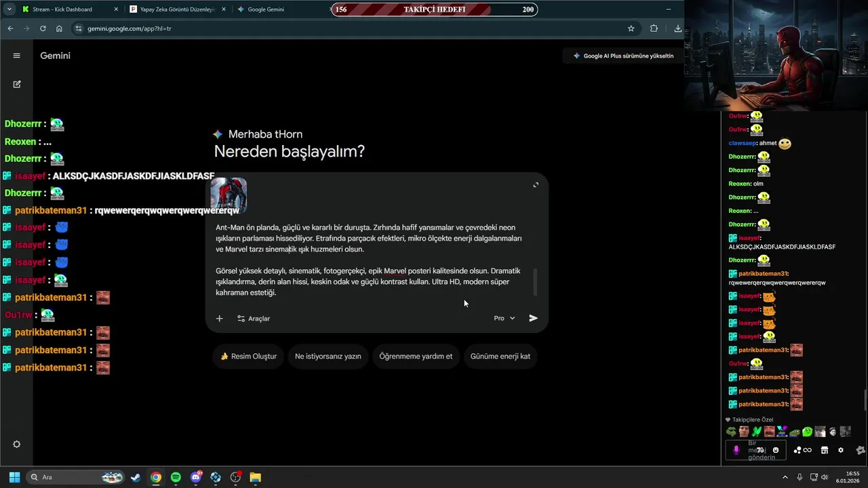Open the Windows Start menu

click(14, 477)
